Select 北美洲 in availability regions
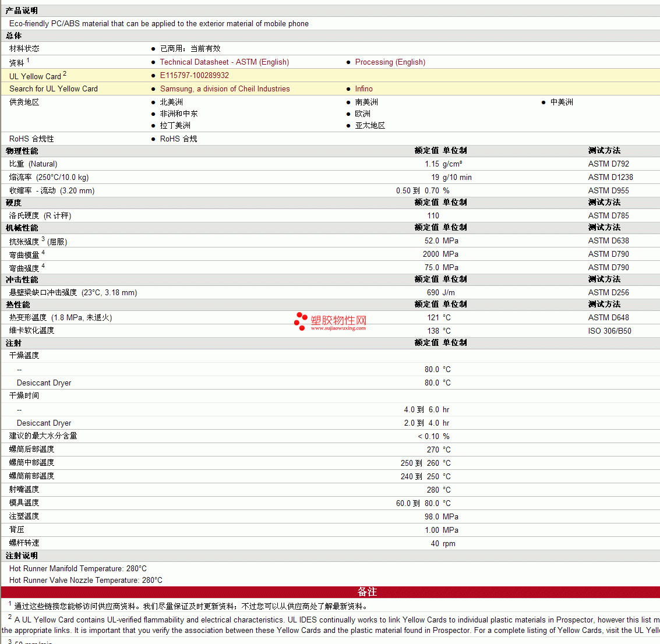 171,102
